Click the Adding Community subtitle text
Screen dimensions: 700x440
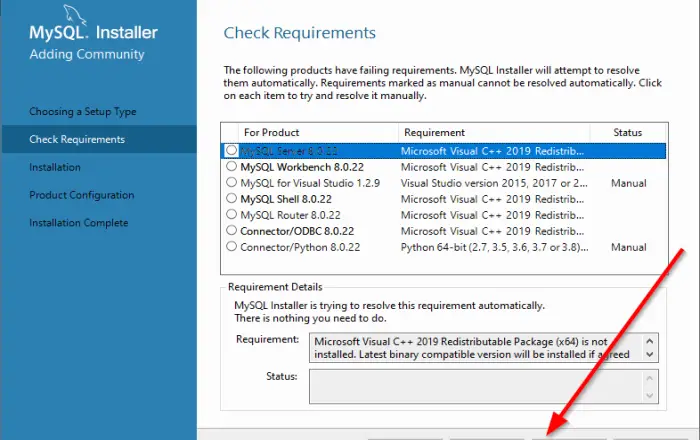click(x=87, y=54)
